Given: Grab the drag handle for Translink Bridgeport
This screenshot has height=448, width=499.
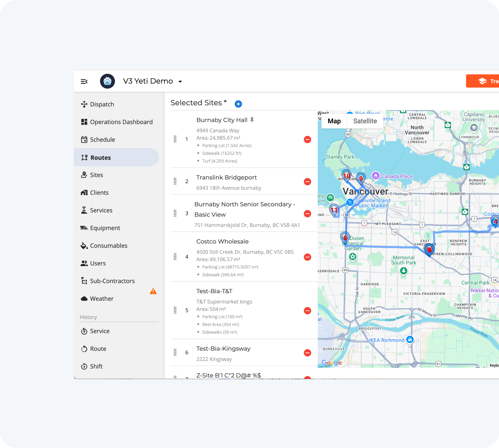Looking at the screenshot, I should coord(175,181).
